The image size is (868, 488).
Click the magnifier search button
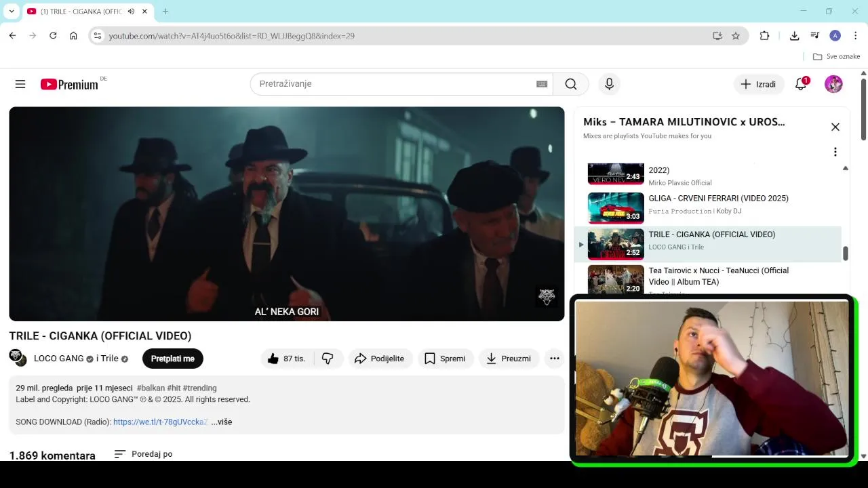tap(571, 84)
